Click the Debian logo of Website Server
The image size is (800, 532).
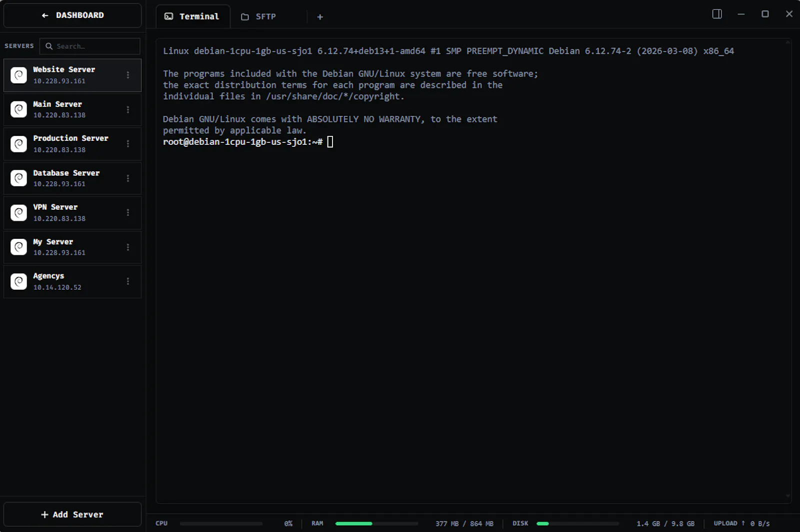19,75
